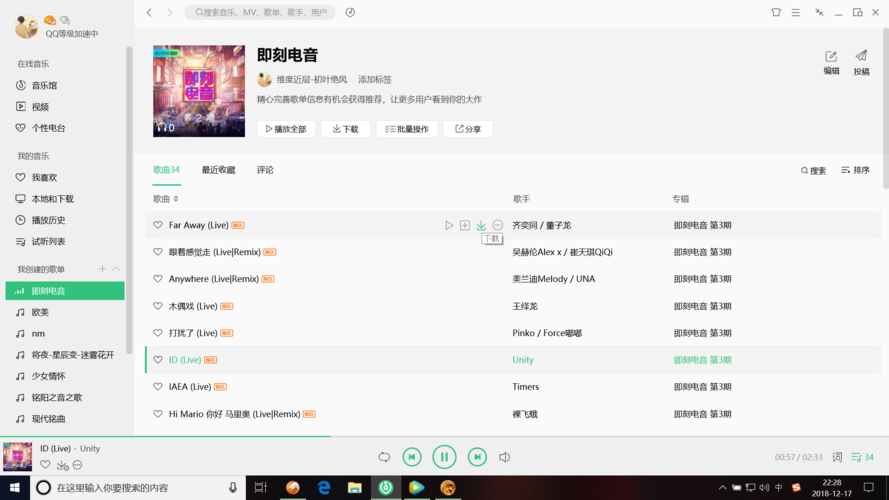Screen dimensions: 889x500
Task: Add Far Away (Live) to playlist icon
Action: coord(465,225)
